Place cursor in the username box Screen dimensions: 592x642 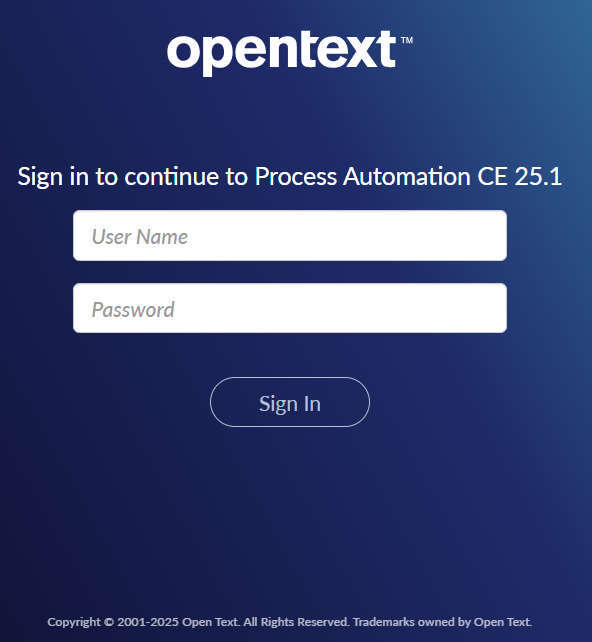[x=290, y=235]
